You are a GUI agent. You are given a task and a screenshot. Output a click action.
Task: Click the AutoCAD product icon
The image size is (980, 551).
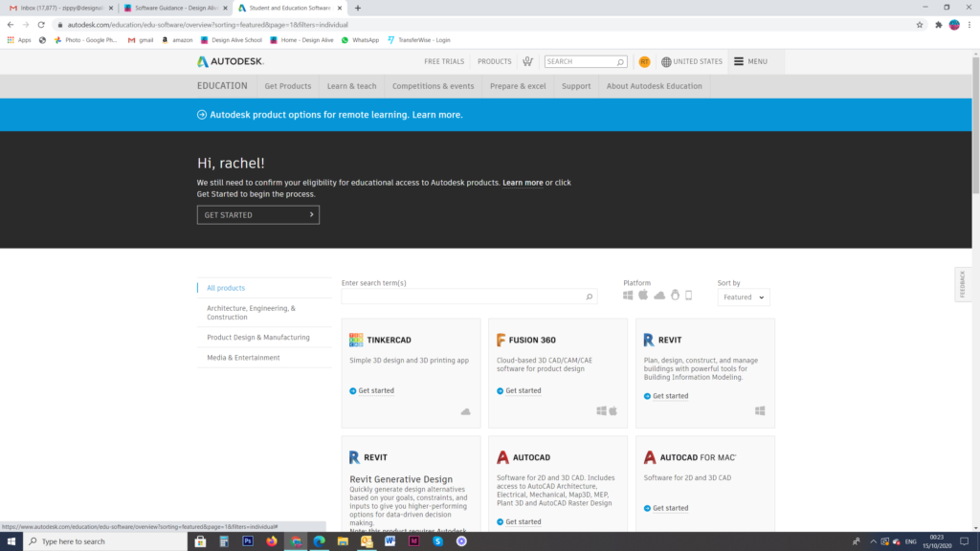pos(502,457)
